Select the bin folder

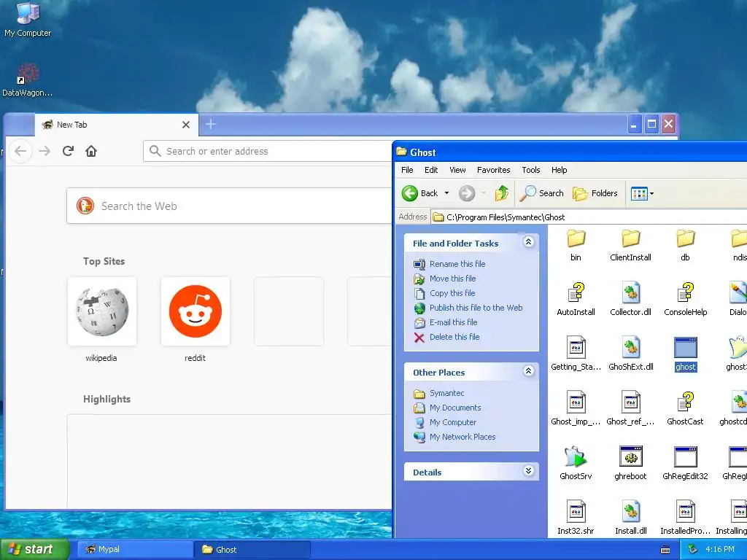click(x=576, y=245)
